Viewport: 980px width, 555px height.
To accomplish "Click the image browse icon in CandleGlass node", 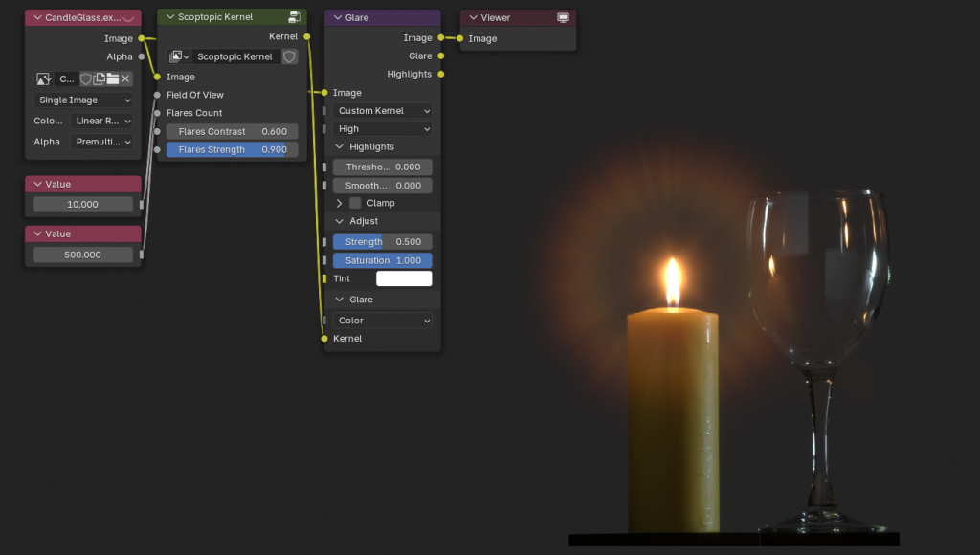I will [43, 78].
